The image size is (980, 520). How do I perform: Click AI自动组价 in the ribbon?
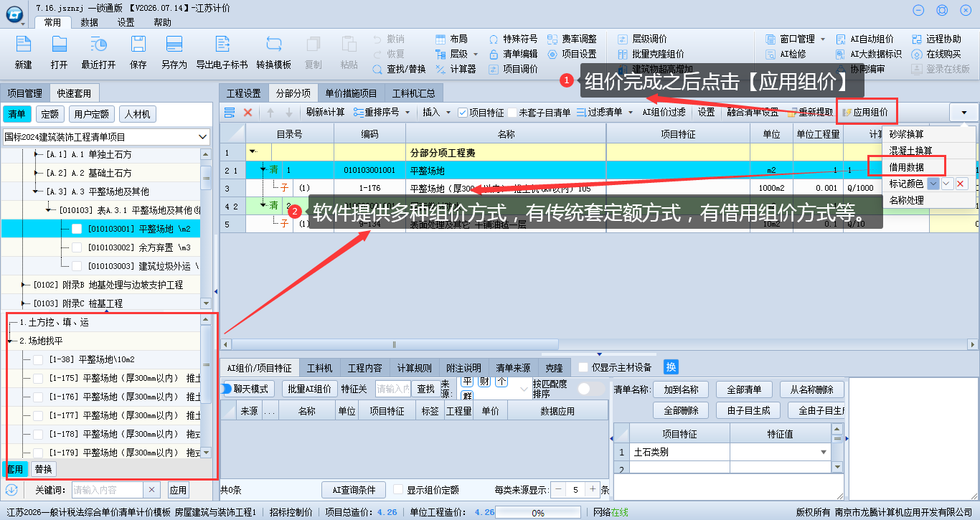tap(864, 39)
